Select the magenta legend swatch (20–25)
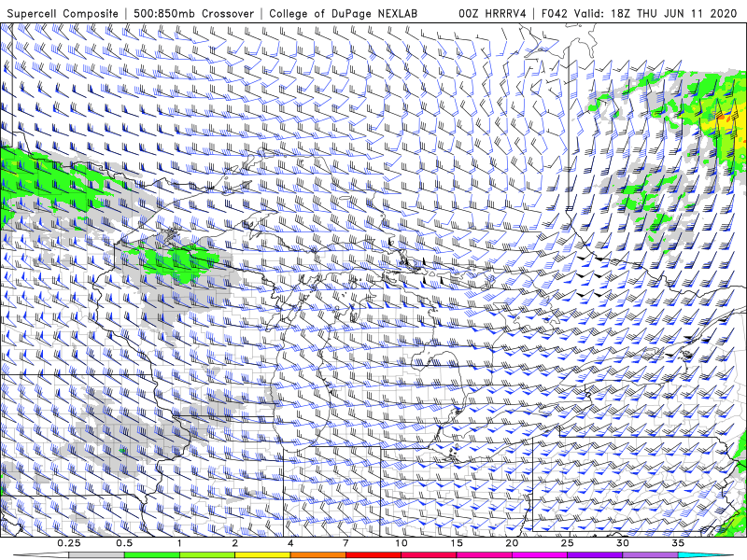Screen dimensions: 747x560 pyautogui.click(x=540, y=555)
